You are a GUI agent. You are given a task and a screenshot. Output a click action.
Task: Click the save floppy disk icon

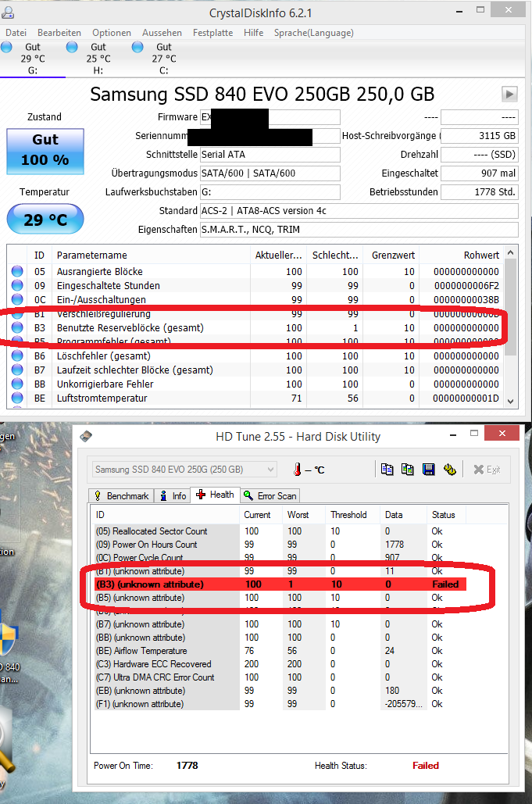pos(428,469)
